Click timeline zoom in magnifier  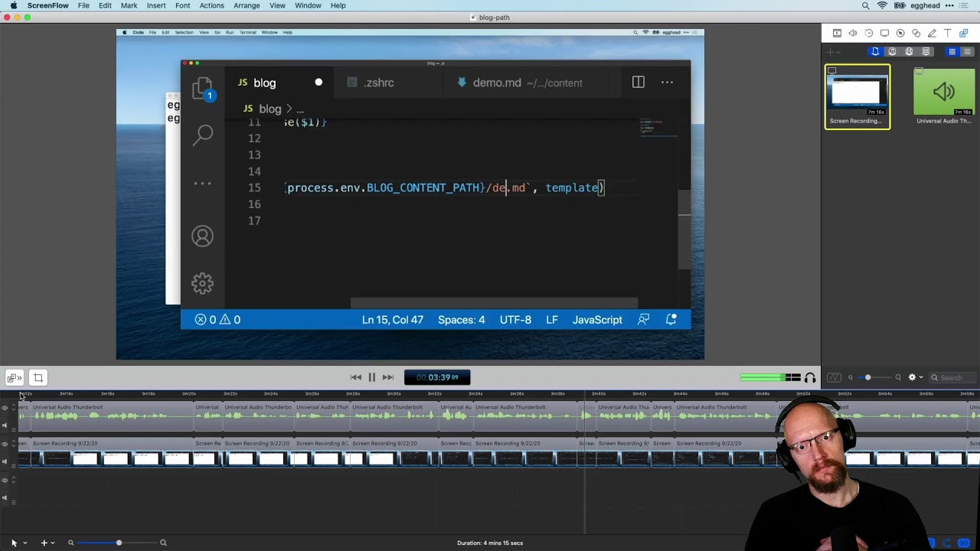click(x=163, y=543)
